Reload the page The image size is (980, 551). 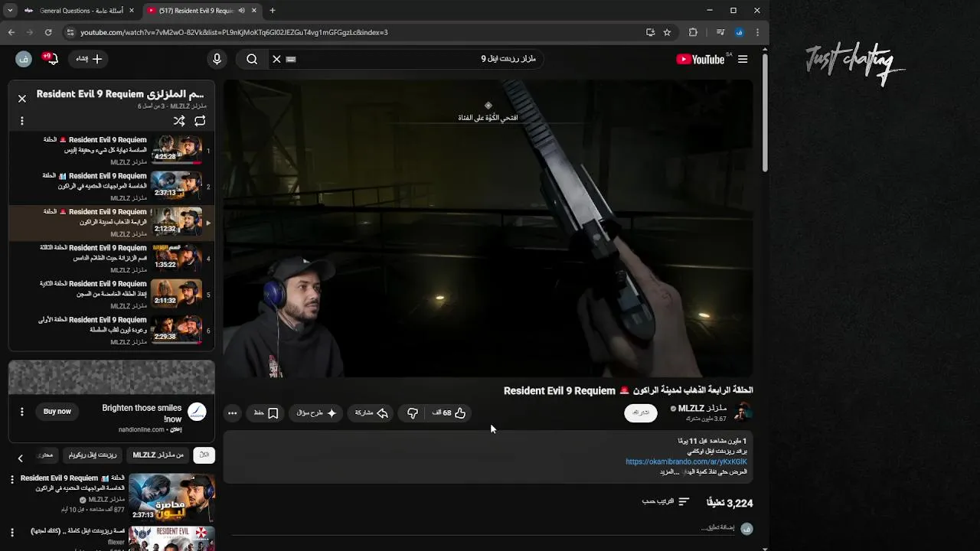coord(48,32)
